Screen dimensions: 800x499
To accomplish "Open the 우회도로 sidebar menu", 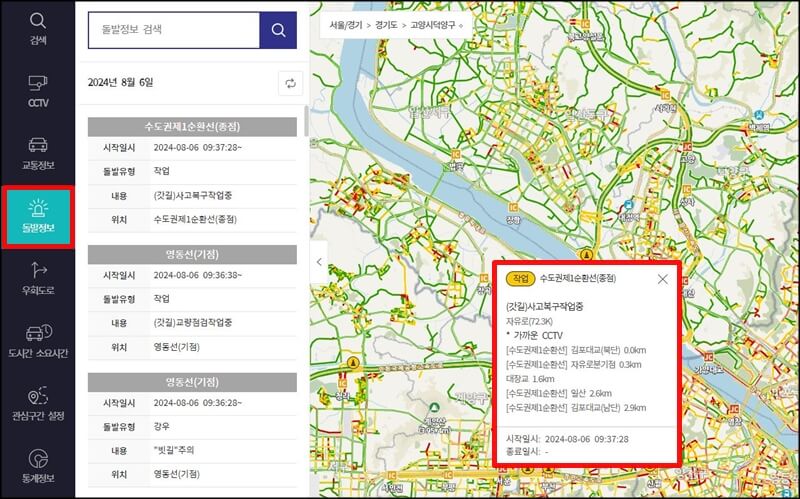I will point(38,279).
